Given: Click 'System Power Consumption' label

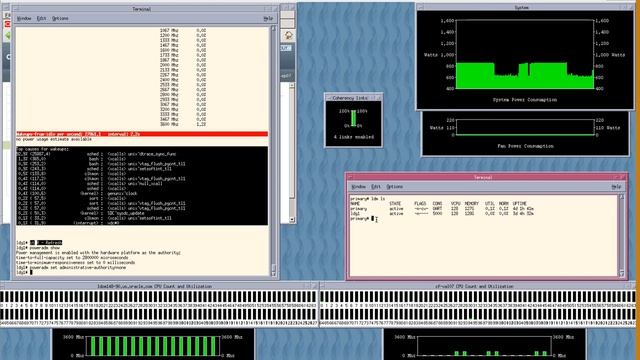Looking at the screenshot, I should click(x=524, y=100).
